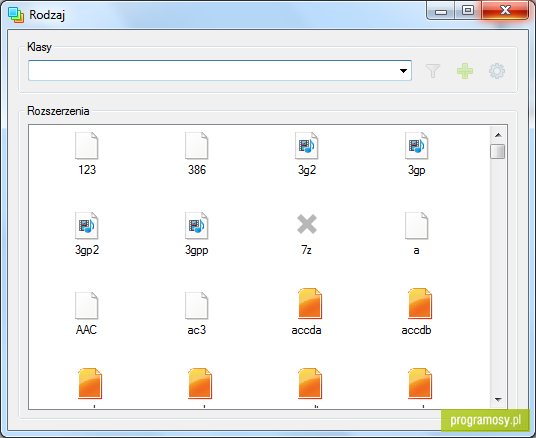Select the accdb orange file icon
Screen dimensions: 536x438
tap(420, 304)
